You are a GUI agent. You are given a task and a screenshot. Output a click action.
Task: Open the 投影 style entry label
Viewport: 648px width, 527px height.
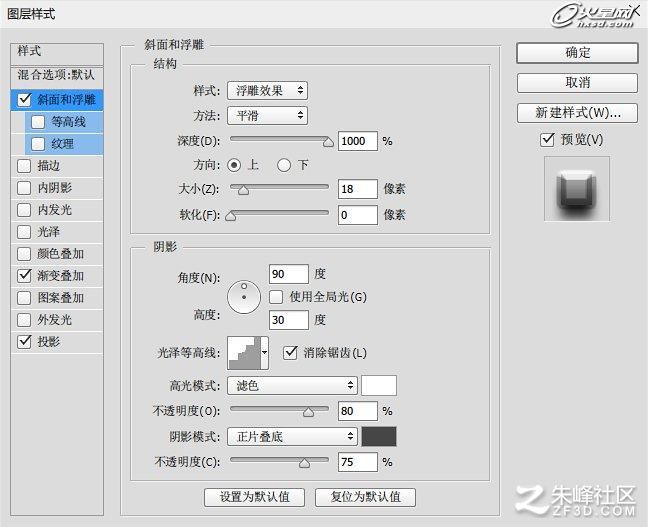[49, 341]
